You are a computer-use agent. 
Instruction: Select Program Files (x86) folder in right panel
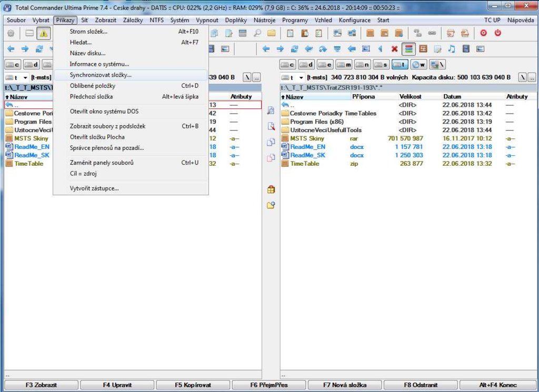[408, 122]
